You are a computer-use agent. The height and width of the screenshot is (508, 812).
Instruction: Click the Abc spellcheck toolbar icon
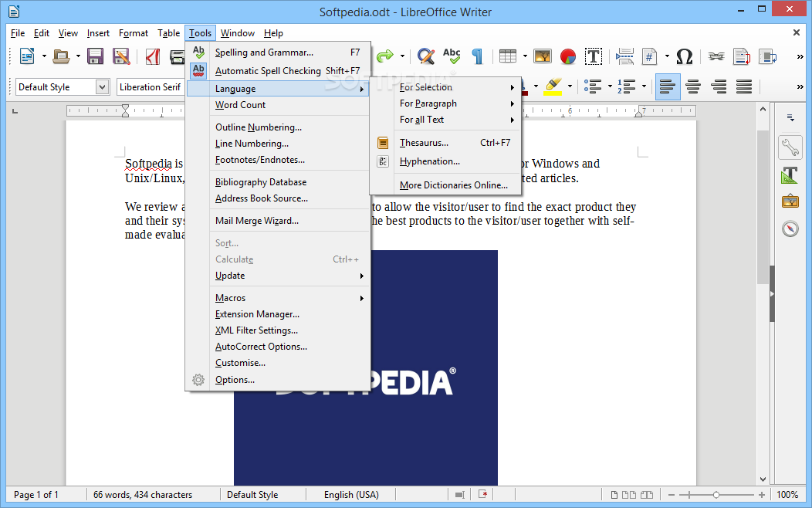452,56
